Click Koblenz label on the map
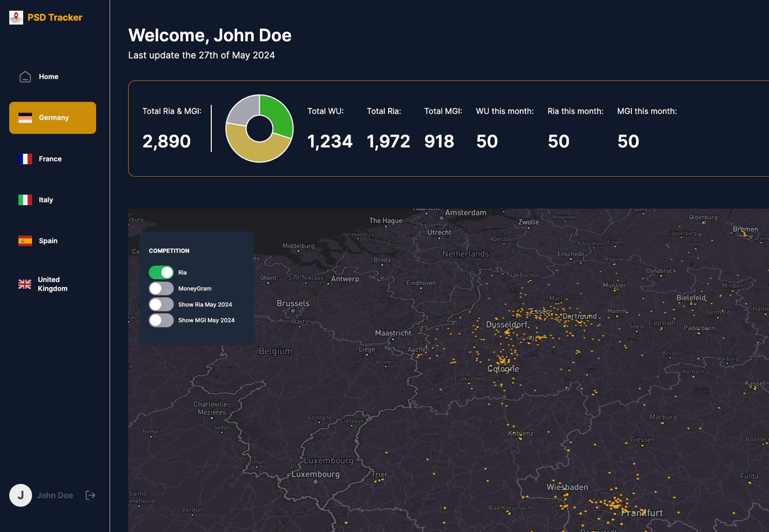The height and width of the screenshot is (532, 769). coord(521,433)
